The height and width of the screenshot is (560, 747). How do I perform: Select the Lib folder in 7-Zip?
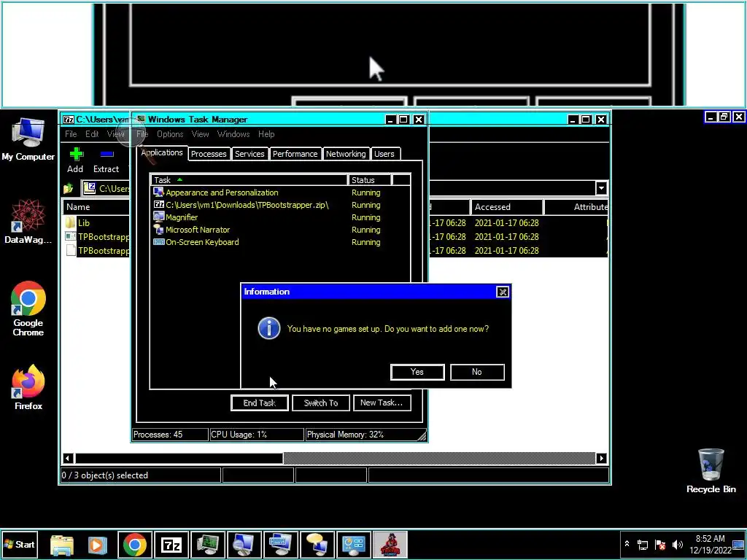pos(84,222)
